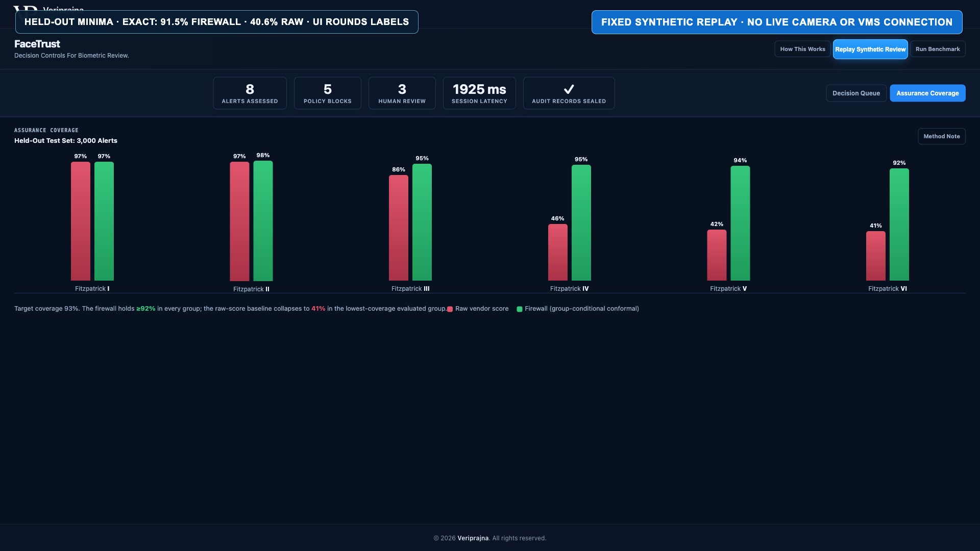Click the red 46% bar for Fitzpatrick IV
The height and width of the screenshot is (551, 980).
(x=558, y=252)
